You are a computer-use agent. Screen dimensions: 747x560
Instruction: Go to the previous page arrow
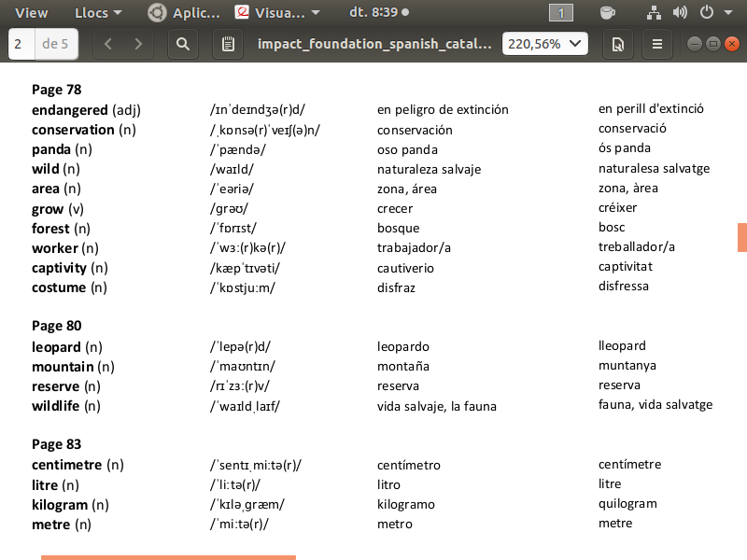108,44
